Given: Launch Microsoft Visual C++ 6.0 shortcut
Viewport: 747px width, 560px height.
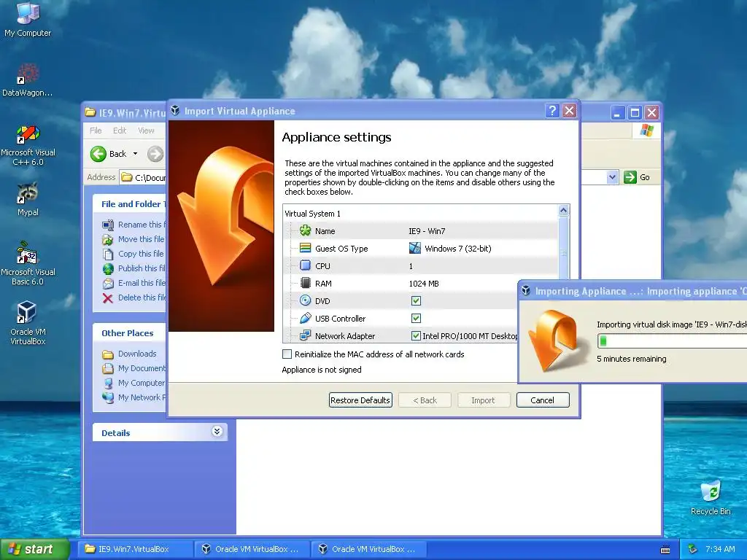Looking at the screenshot, I should pos(28,144).
